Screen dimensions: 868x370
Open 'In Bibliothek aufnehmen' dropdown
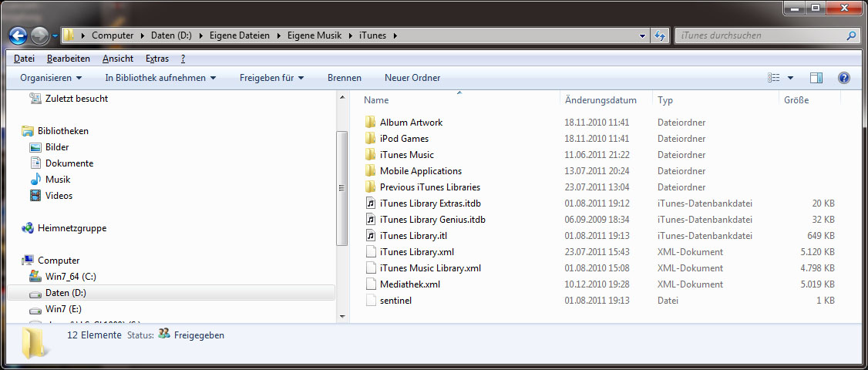pyautogui.click(x=160, y=78)
